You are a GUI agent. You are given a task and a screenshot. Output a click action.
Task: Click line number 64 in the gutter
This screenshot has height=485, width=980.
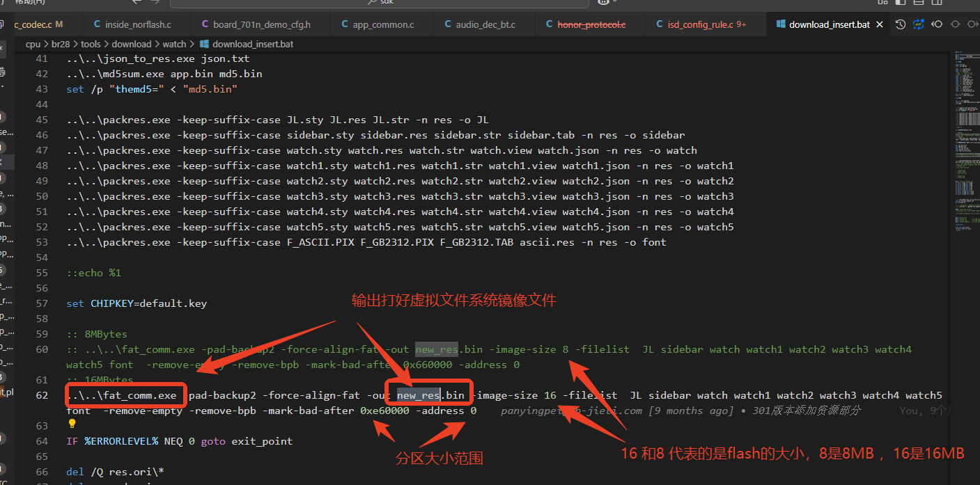point(41,441)
